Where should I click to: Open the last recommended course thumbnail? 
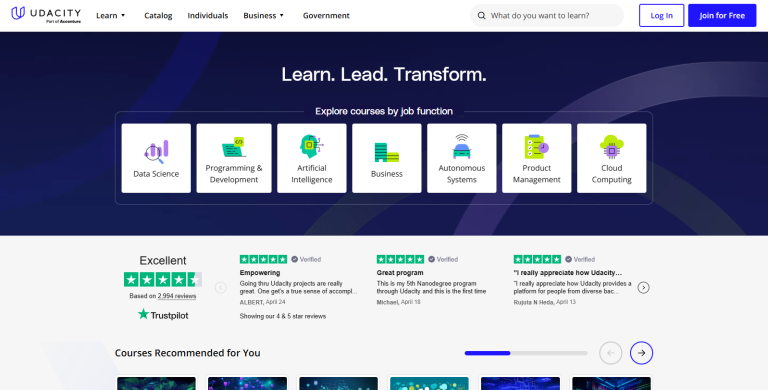tap(611, 383)
